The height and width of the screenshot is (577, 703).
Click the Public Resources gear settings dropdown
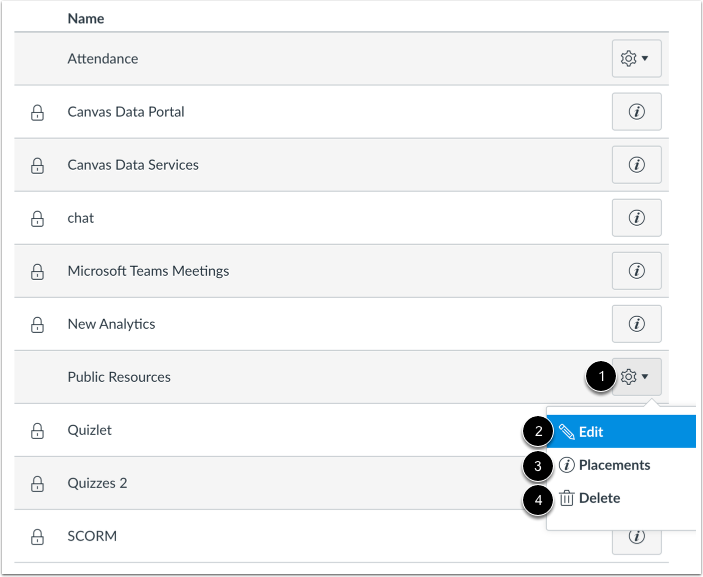tap(636, 377)
